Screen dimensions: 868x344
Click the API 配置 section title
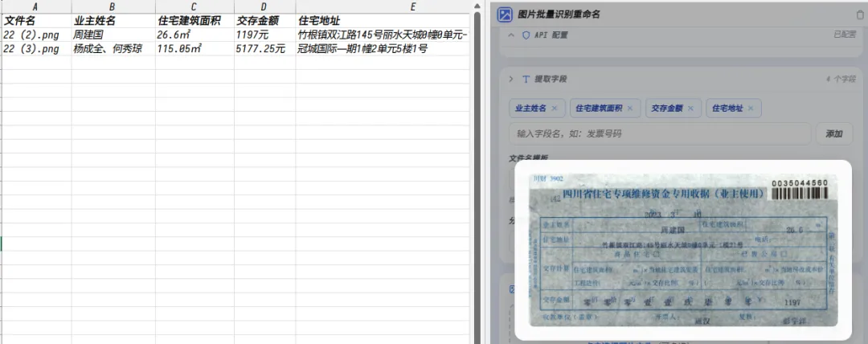551,35
